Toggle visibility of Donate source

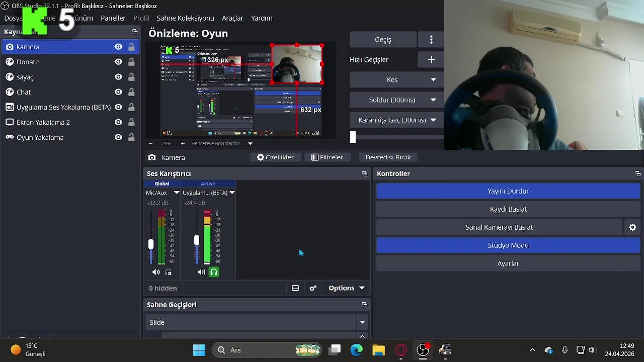tap(118, 62)
